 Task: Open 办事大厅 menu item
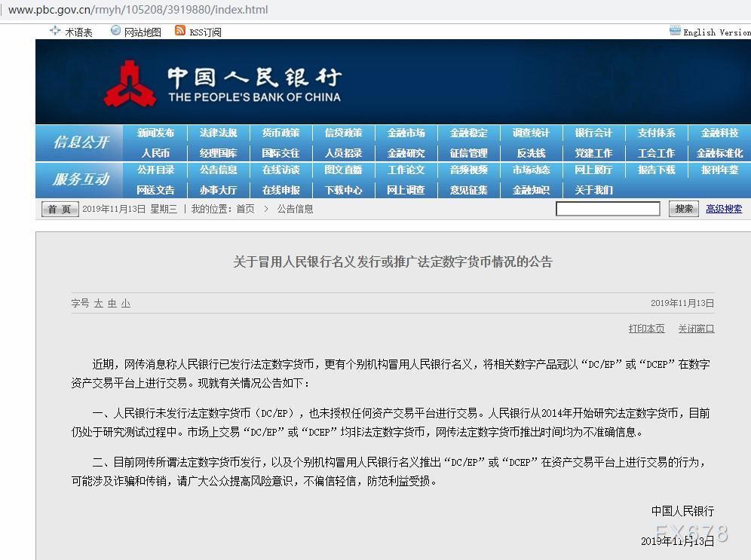(219, 190)
